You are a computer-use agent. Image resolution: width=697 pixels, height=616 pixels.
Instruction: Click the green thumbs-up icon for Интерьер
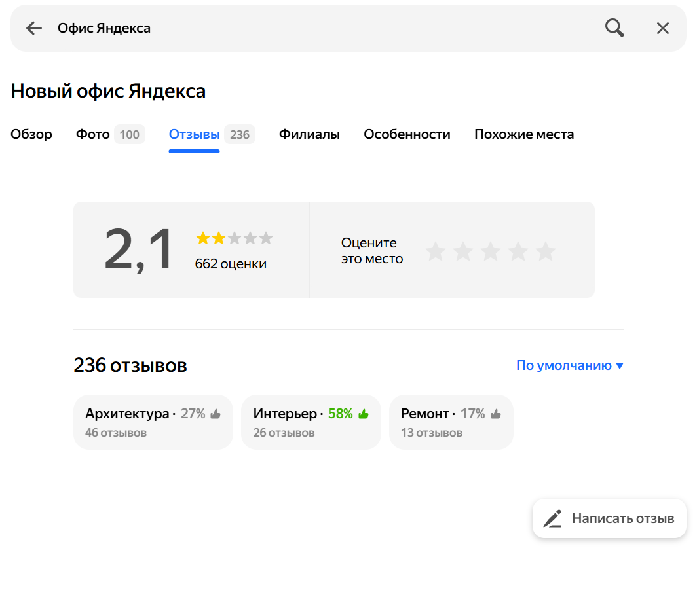[x=364, y=414]
